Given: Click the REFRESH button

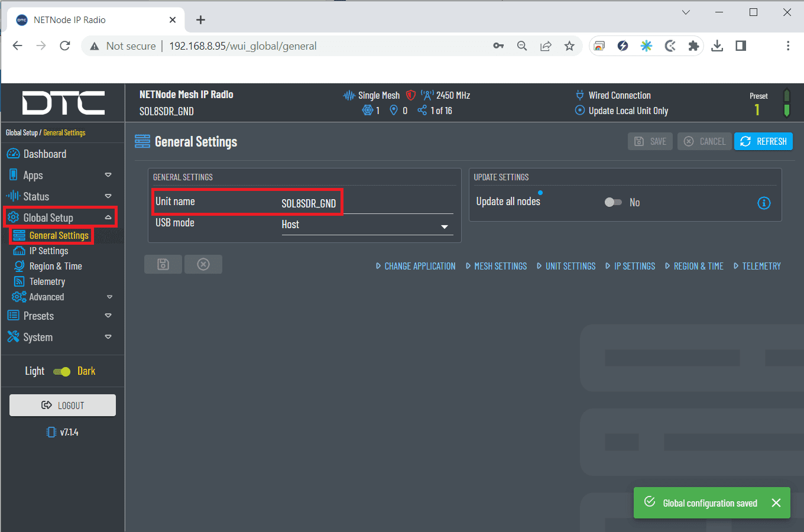Looking at the screenshot, I should click(763, 141).
